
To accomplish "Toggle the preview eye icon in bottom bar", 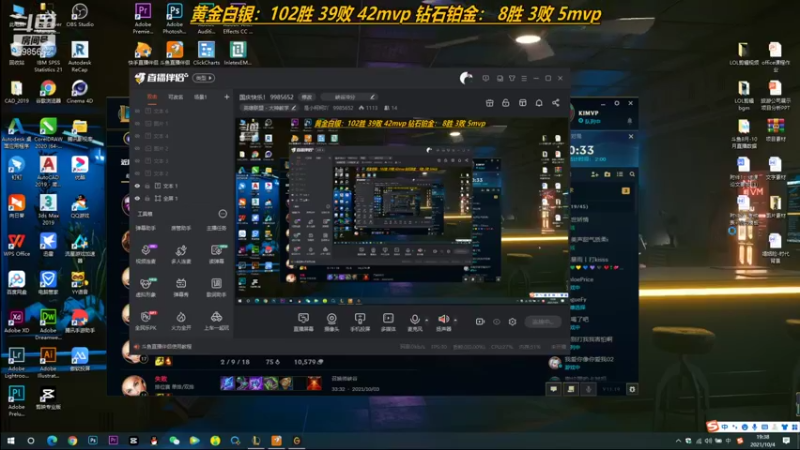I will coord(496,322).
